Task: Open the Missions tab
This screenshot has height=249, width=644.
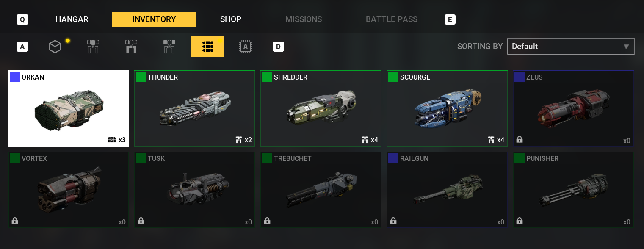Action: tap(304, 19)
